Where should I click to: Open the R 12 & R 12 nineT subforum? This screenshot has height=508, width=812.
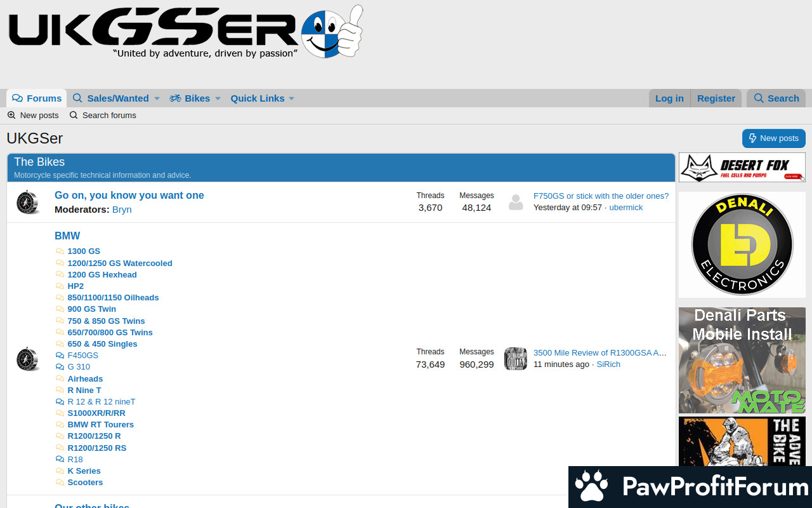(x=101, y=402)
